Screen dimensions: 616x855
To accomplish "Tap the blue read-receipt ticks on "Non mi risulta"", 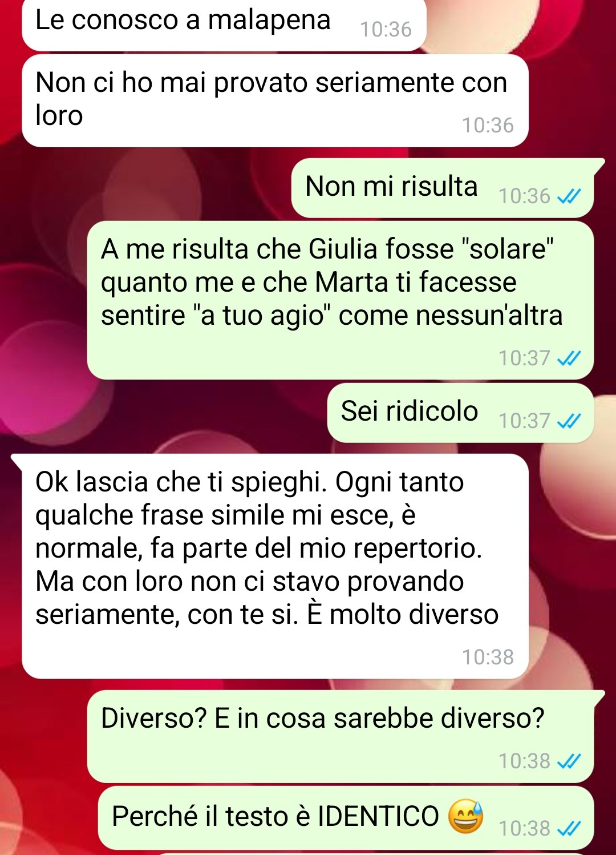I will 569,197.
